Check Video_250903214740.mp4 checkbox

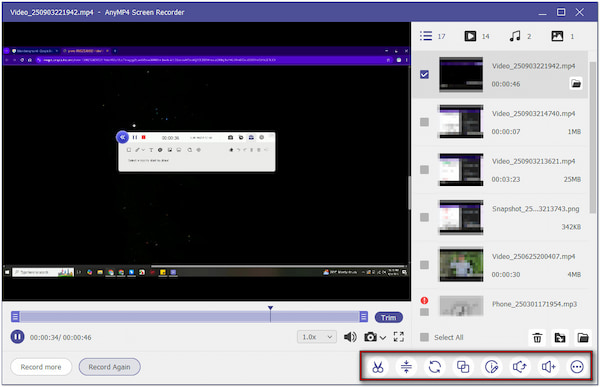tap(424, 122)
